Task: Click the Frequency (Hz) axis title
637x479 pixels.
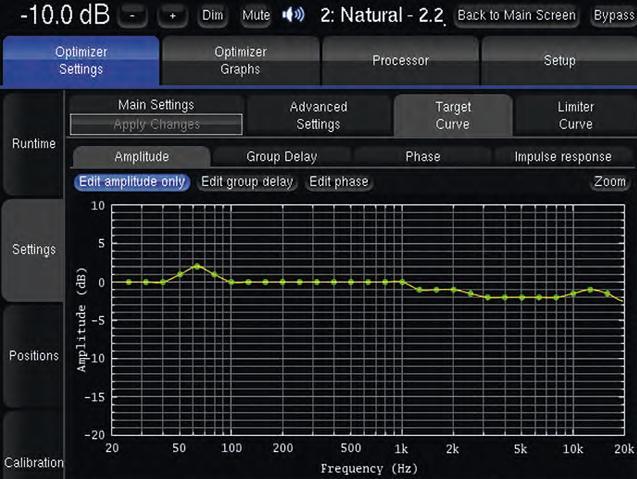Action: pos(369,469)
